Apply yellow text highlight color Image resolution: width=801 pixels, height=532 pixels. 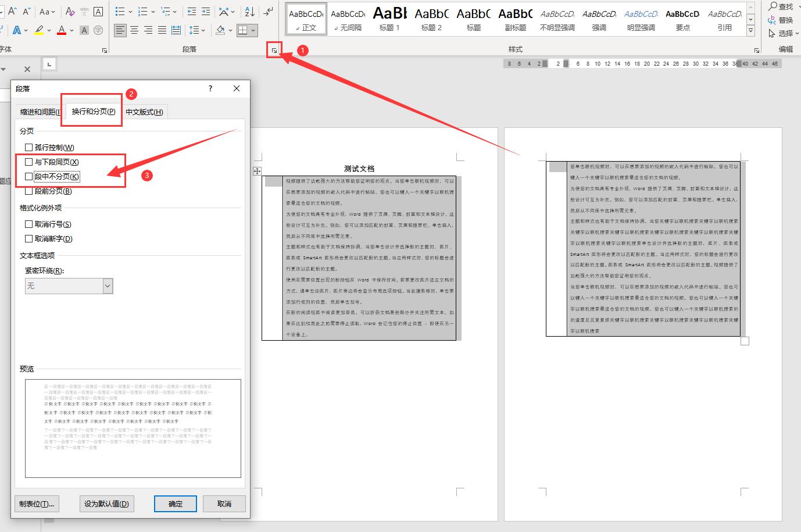pyautogui.click(x=39, y=30)
